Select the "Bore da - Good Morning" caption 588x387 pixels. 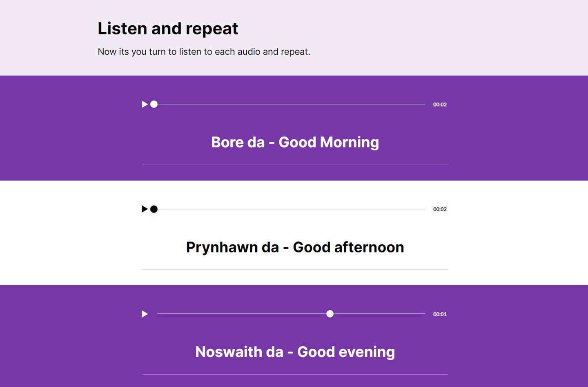(x=295, y=142)
